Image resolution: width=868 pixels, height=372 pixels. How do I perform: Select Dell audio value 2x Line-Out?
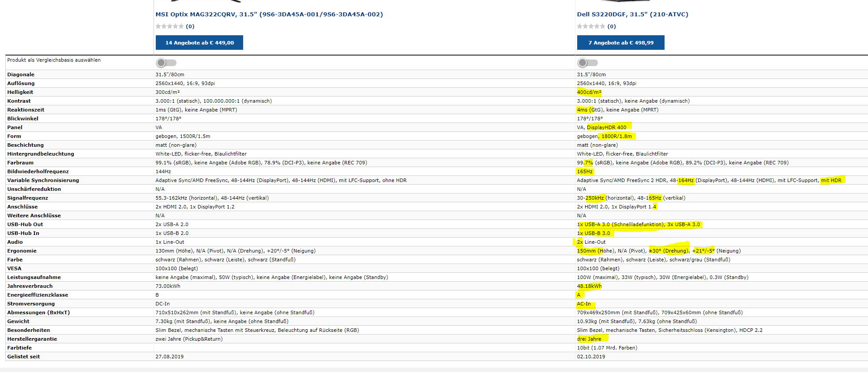point(591,242)
